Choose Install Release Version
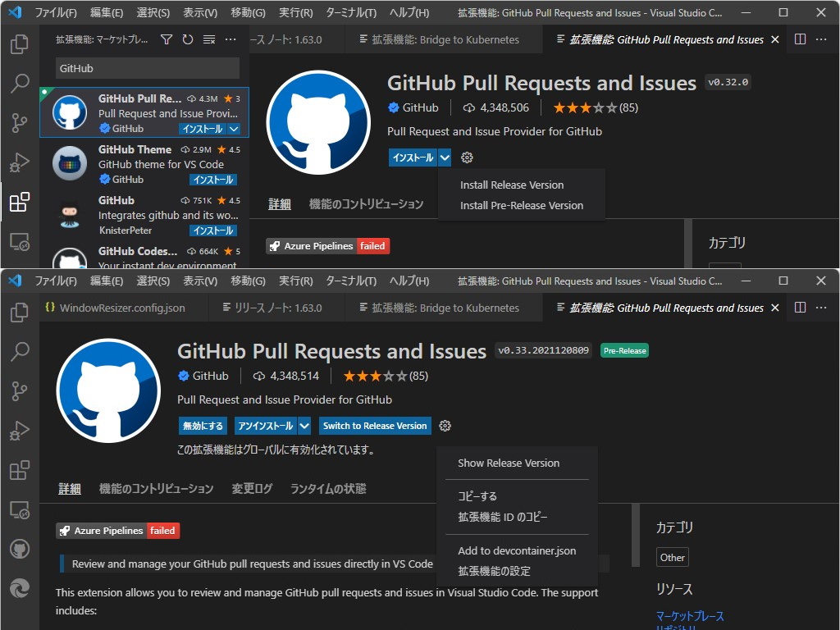840x630 pixels. [512, 185]
